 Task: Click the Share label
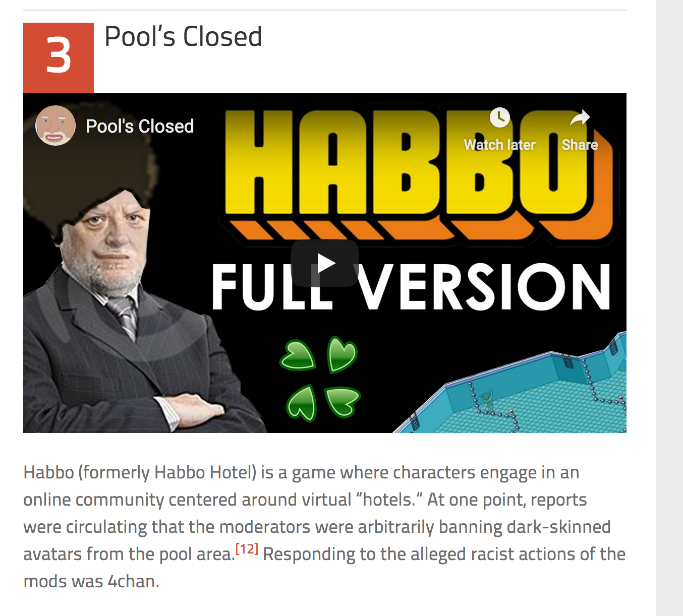(580, 145)
